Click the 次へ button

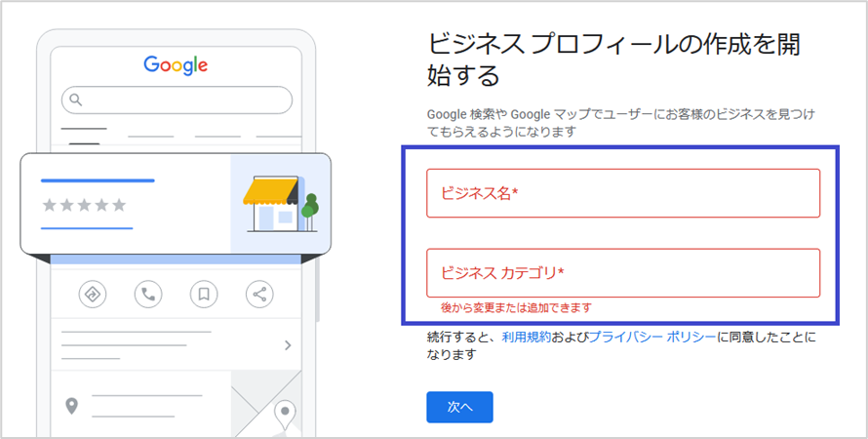(x=459, y=408)
